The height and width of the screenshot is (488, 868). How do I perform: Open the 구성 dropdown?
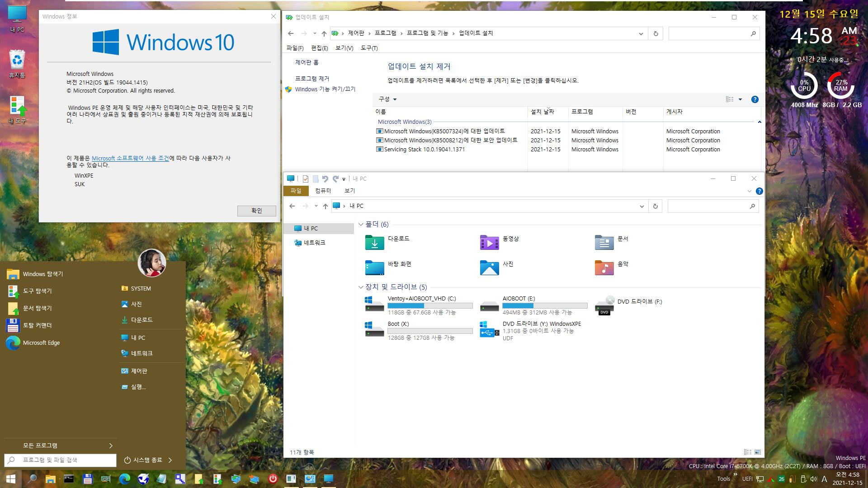click(x=387, y=99)
